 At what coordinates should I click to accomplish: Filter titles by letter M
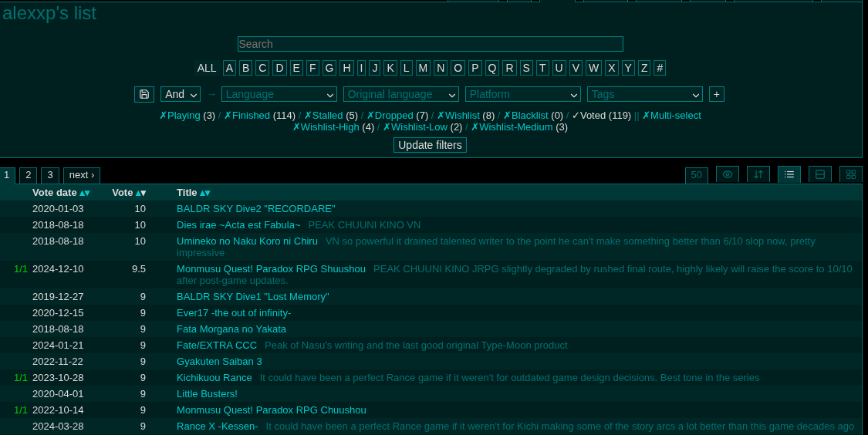[423, 68]
